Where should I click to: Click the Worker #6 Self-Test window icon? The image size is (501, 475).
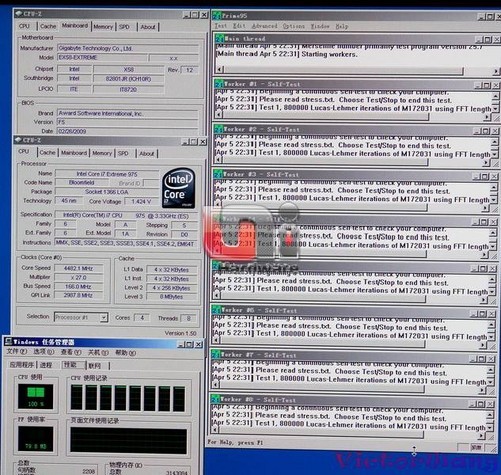[216, 310]
